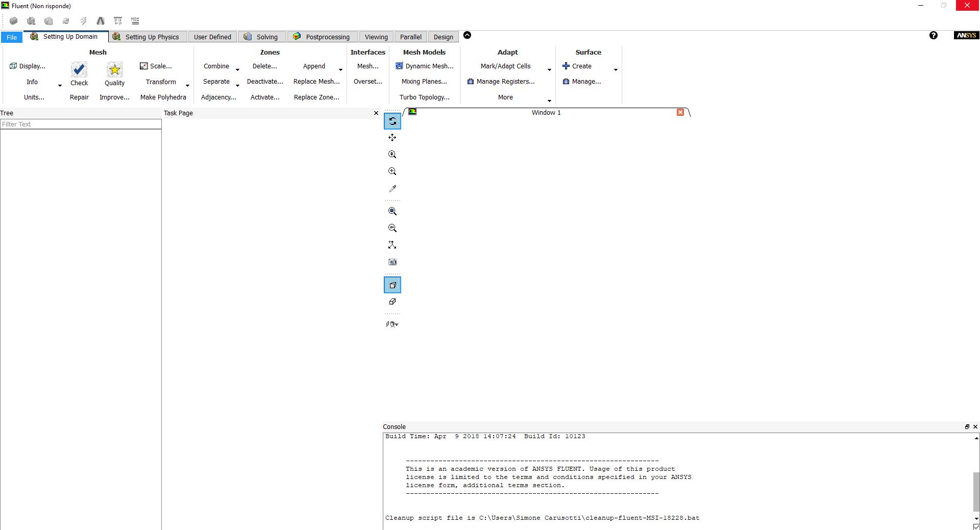The height and width of the screenshot is (530, 980).
Task: Click the refresh arrows toolbar icon
Action: click(66, 21)
